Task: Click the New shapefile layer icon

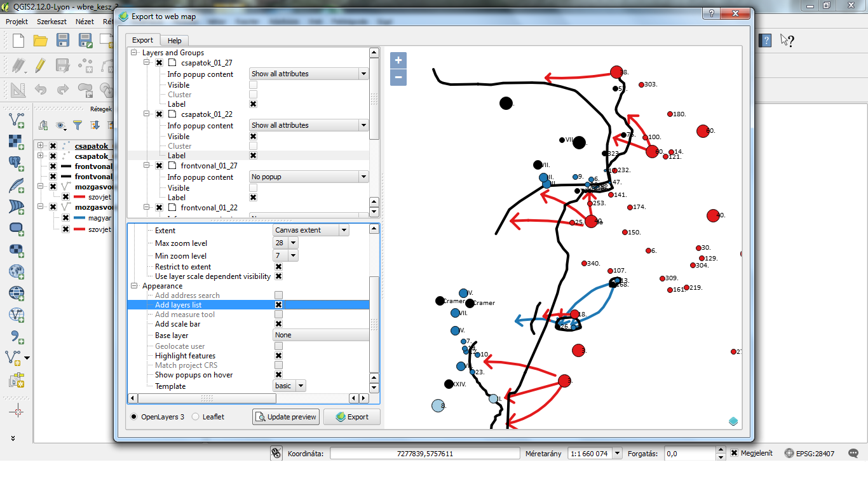Action: coord(14,358)
